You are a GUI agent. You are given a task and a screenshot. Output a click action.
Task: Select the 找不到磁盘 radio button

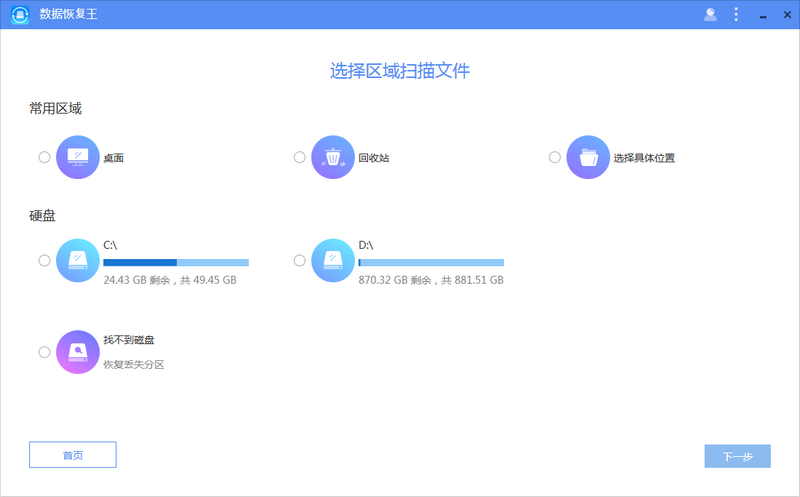pyautogui.click(x=44, y=352)
